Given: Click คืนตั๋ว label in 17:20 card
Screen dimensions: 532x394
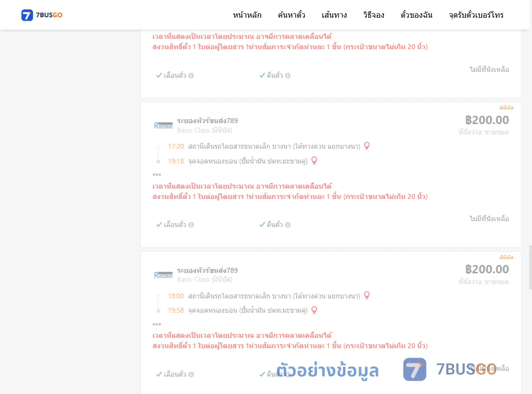Looking at the screenshot, I should click(x=274, y=225).
